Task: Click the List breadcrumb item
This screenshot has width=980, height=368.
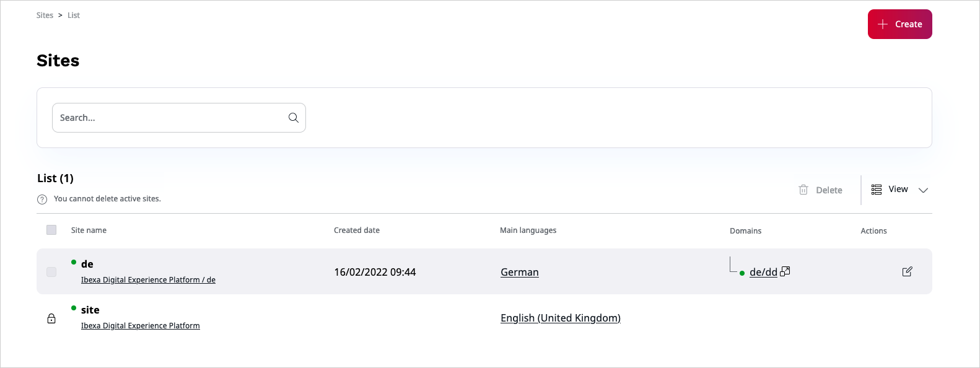Action: tap(74, 15)
